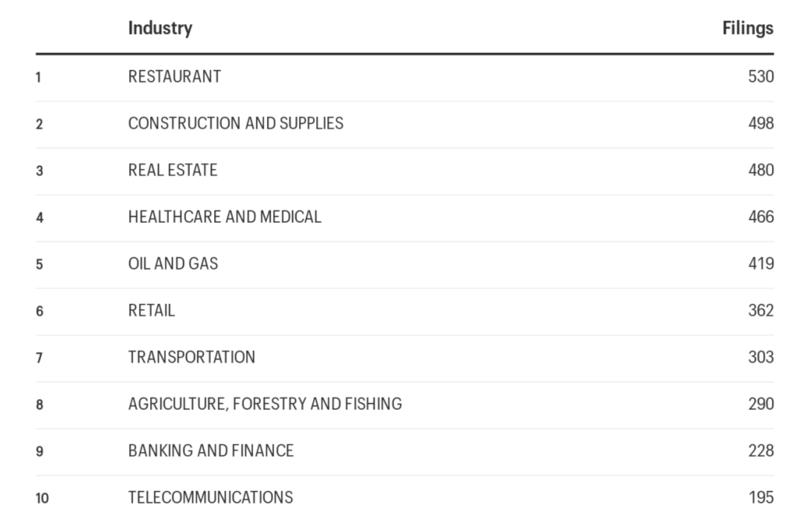Click the 362 filings value
Screen dimensions: 804x532
[761, 310]
